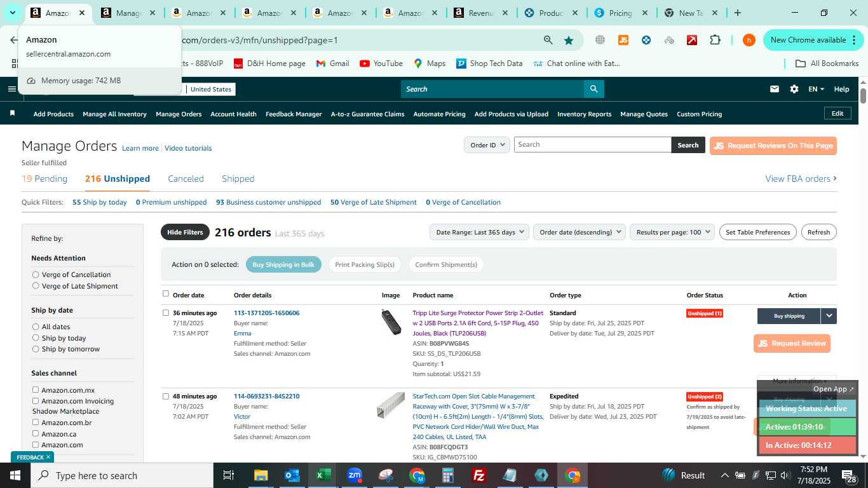The image size is (868, 488).
Task: Switch to the 19 Pending tab
Action: [44, 179]
